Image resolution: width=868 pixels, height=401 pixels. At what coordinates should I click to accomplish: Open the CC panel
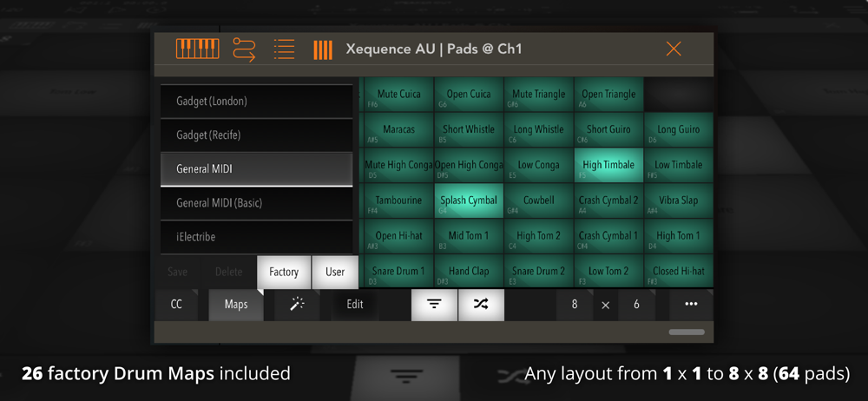coord(176,304)
